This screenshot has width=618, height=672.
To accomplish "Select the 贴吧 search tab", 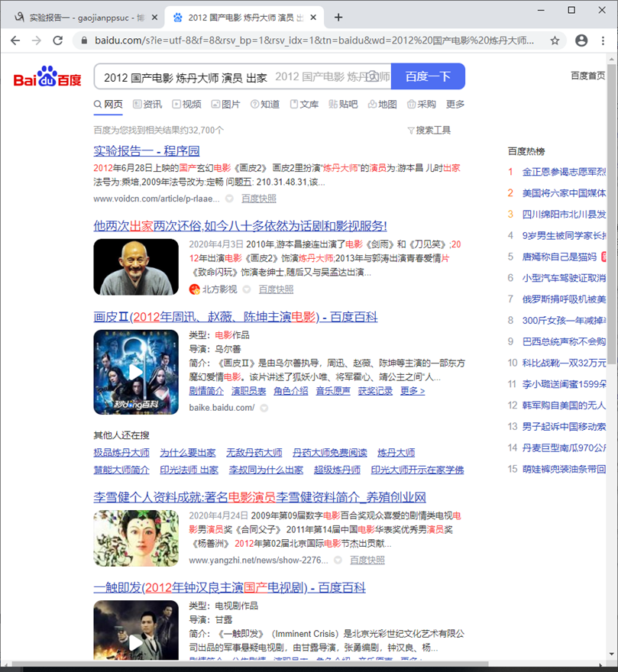I will point(343,104).
